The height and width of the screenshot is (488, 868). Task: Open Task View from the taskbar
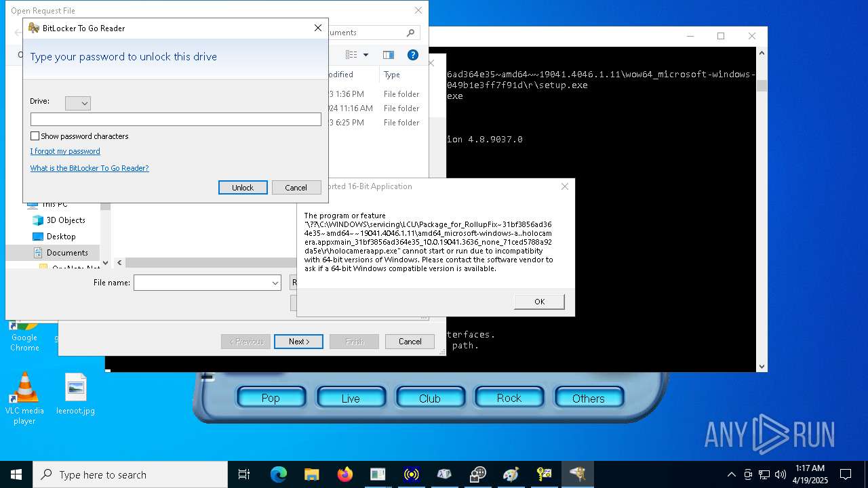coord(244,474)
